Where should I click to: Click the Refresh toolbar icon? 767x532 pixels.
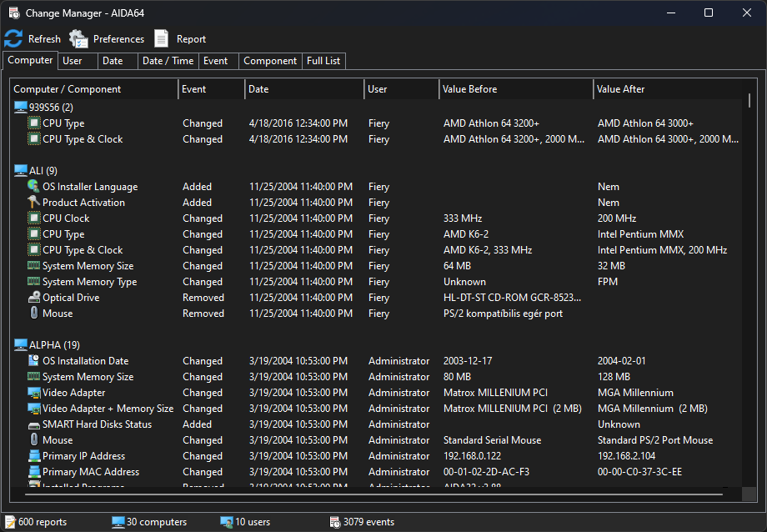coord(13,38)
